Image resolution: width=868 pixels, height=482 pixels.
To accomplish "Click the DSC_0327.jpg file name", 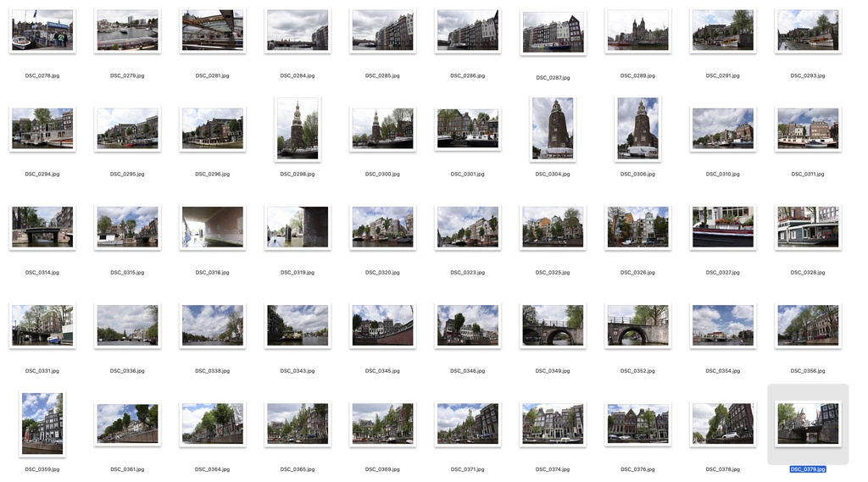I will click(x=723, y=272).
